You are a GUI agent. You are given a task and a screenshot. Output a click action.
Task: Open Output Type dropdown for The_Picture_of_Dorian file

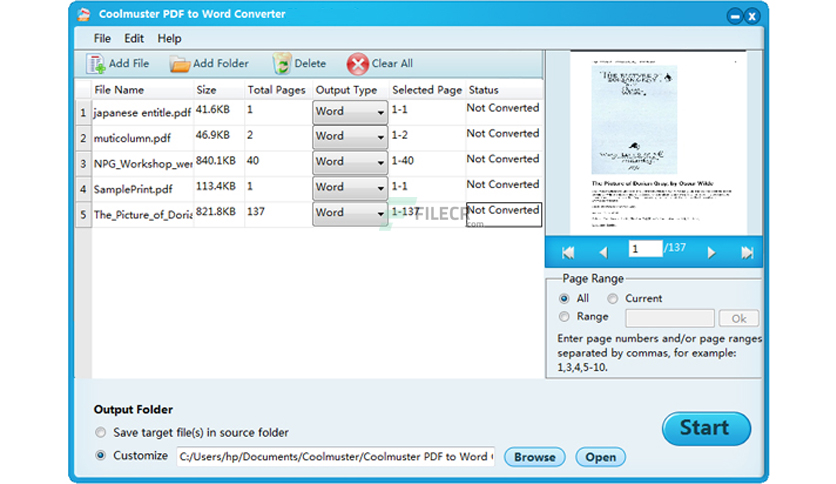(x=350, y=213)
